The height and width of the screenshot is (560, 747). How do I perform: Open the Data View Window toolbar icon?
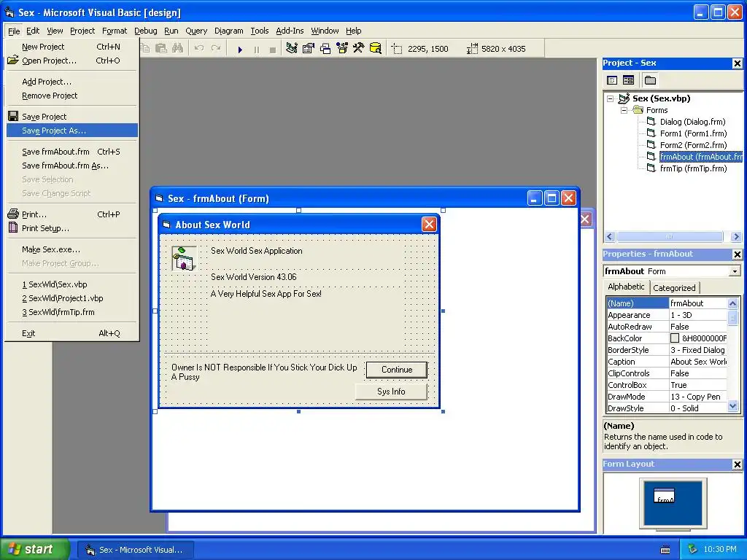(376, 49)
